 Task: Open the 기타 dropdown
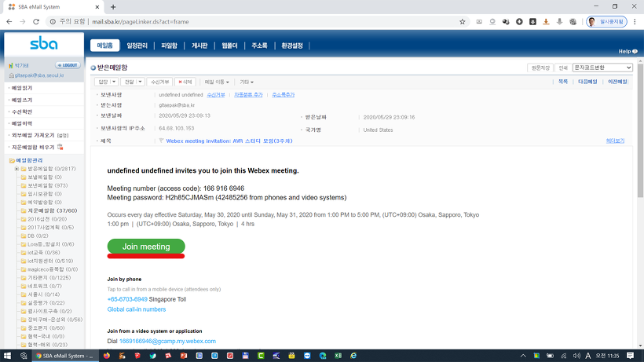click(x=247, y=82)
